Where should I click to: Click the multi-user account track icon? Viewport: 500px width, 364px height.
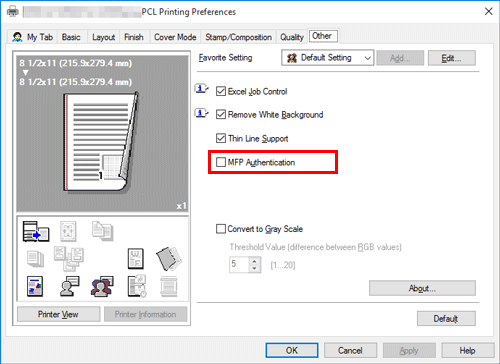click(x=102, y=286)
